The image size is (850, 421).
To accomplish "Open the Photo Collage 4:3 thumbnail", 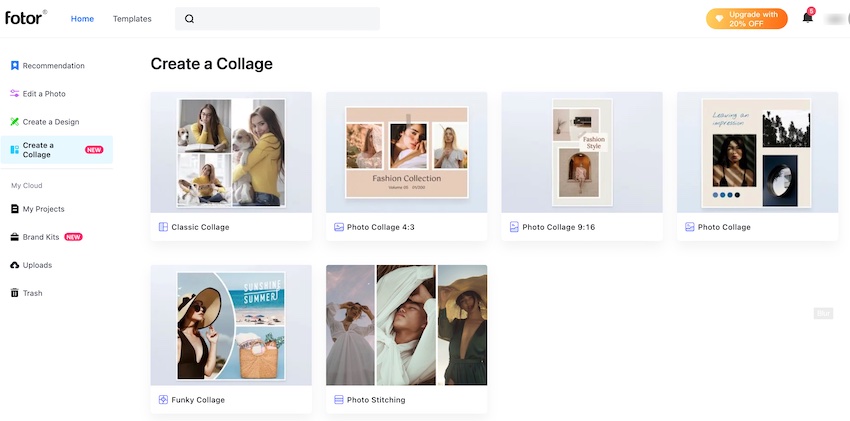I will coord(407,152).
